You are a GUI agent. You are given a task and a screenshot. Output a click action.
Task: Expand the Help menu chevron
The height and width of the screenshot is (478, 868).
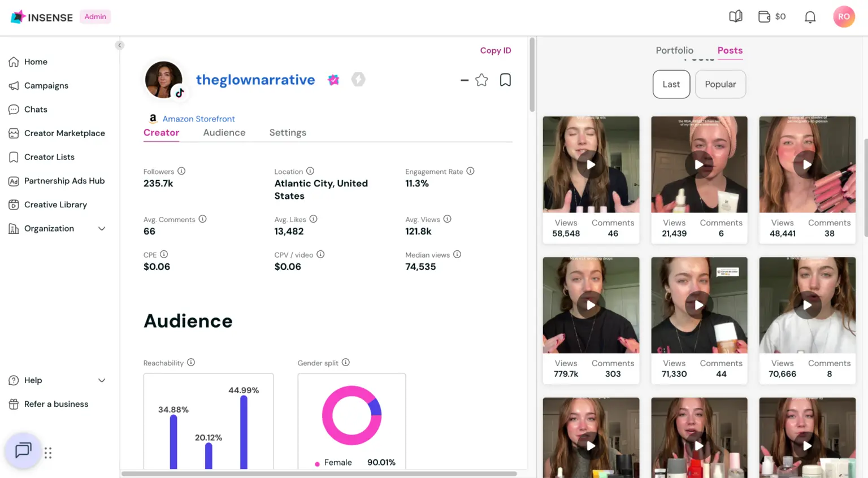[102, 380]
